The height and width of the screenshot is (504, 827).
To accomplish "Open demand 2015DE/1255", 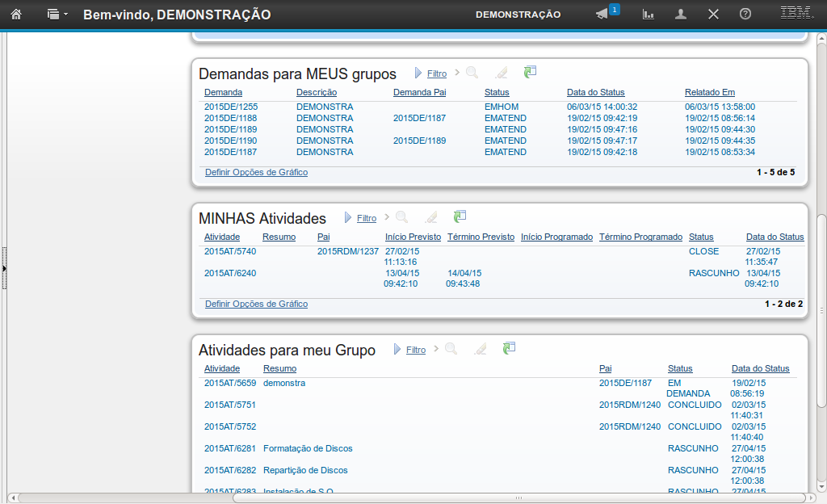I will [x=230, y=107].
